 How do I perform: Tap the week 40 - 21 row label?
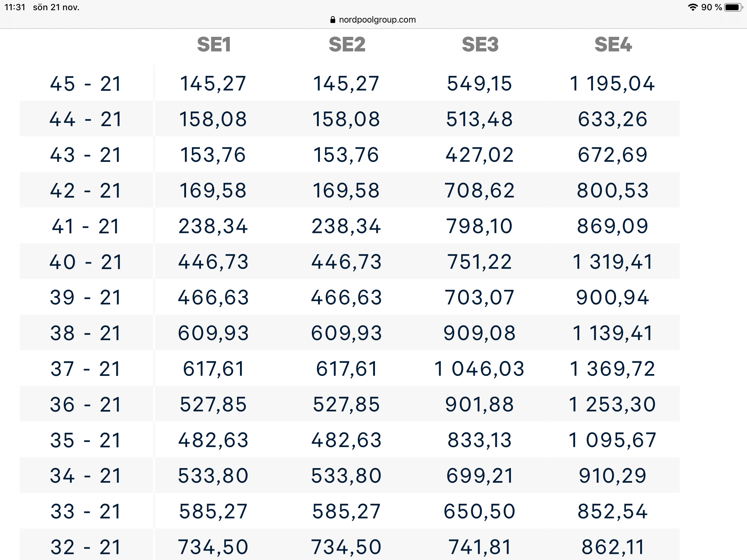pos(86,262)
